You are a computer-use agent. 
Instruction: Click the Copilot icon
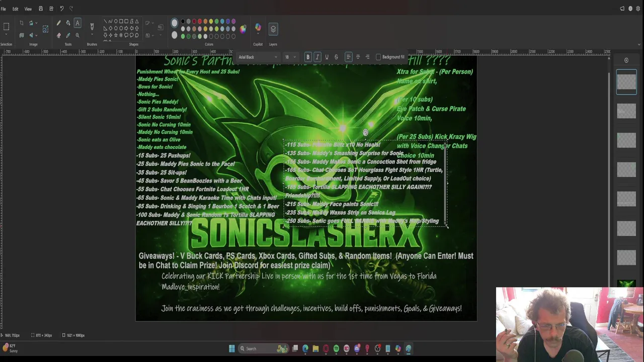pyautogui.click(x=258, y=28)
